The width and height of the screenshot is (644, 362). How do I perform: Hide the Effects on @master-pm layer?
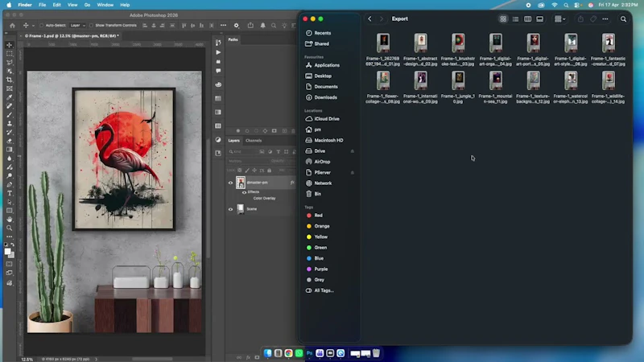click(245, 192)
